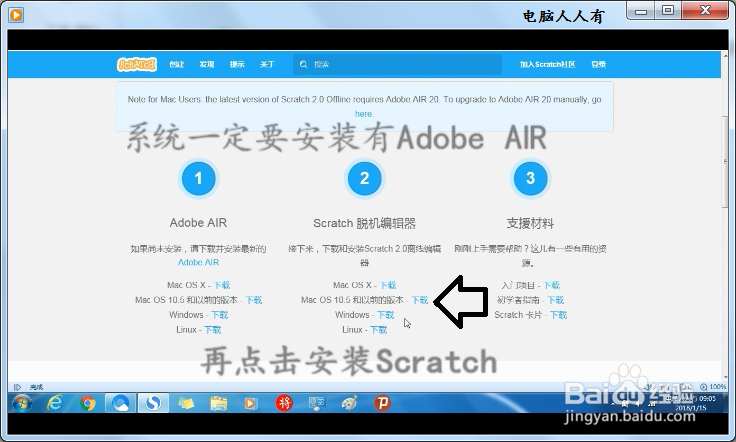
Task: Open Google Chrome from the taskbar
Action: [87, 403]
